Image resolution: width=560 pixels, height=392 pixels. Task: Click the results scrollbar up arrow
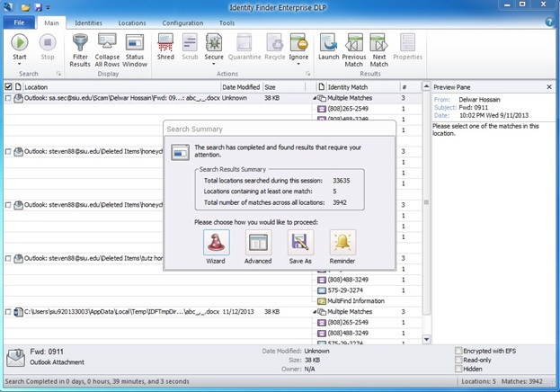tap(426, 86)
